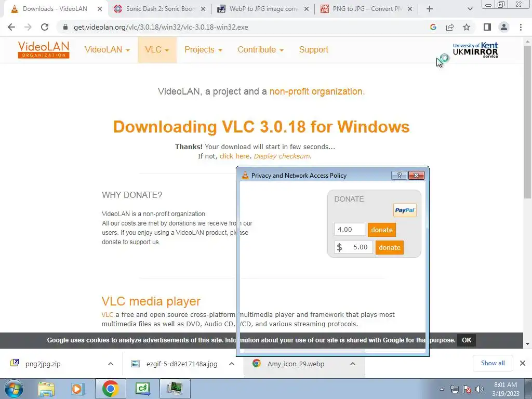Image resolution: width=532 pixels, height=399 pixels.
Task: Click the volume speaker tray icon
Action: [x=480, y=389]
